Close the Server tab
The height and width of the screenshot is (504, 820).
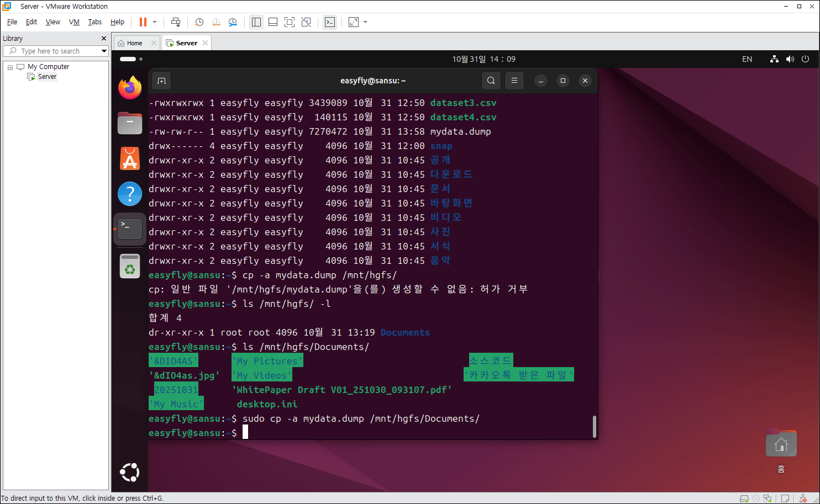(x=206, y=43)
